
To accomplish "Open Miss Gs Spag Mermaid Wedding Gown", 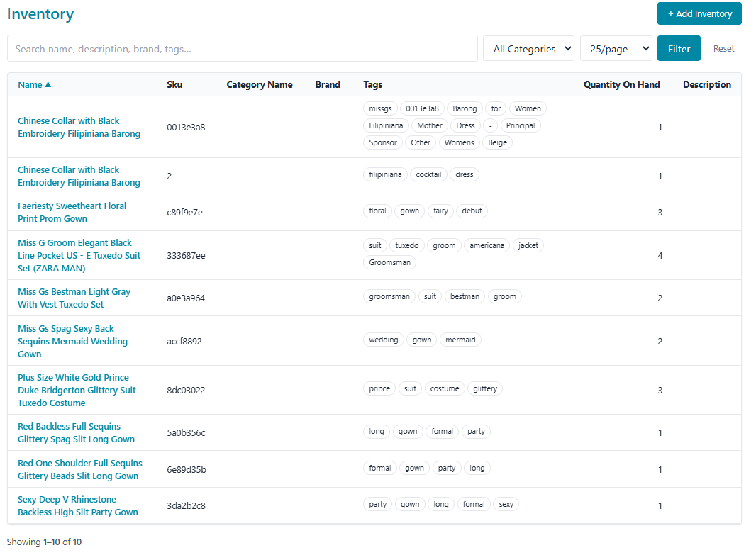I will [x=72, y=341].
